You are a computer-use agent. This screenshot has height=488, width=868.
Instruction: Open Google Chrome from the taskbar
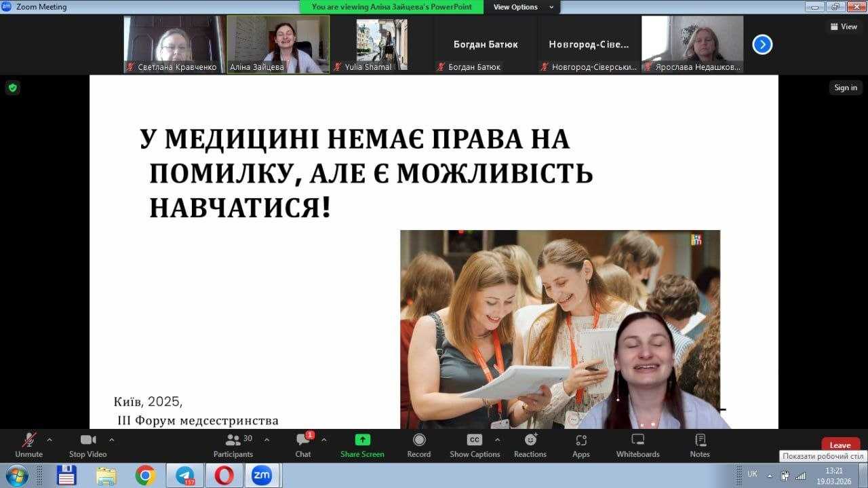[x=145, y=475]
